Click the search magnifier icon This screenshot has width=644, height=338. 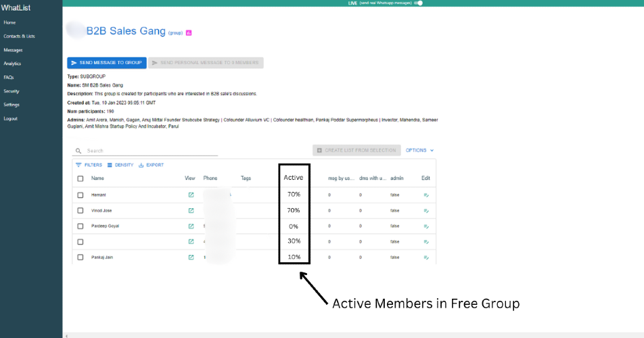click(x=78, y=151)
